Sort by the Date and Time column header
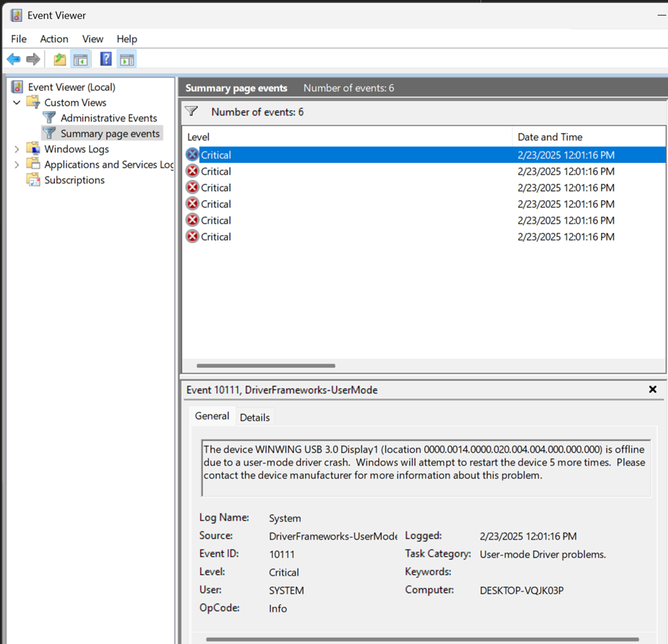 coord(589,137)
